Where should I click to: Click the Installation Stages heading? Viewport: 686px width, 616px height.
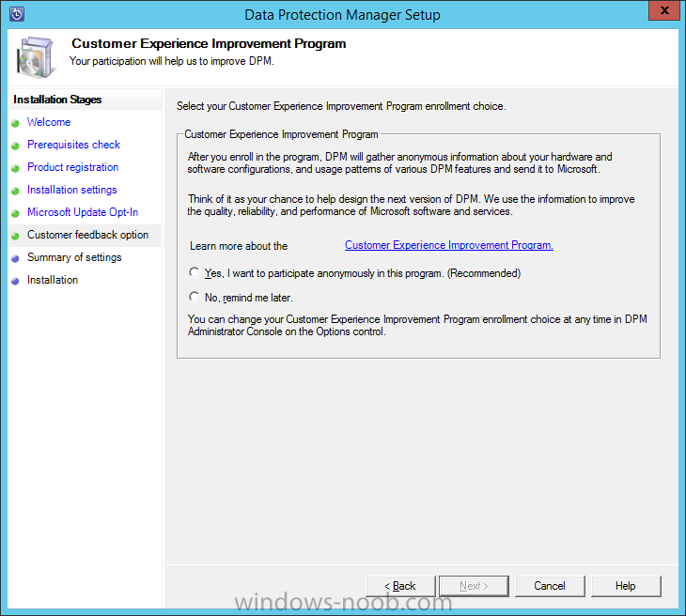57,100
